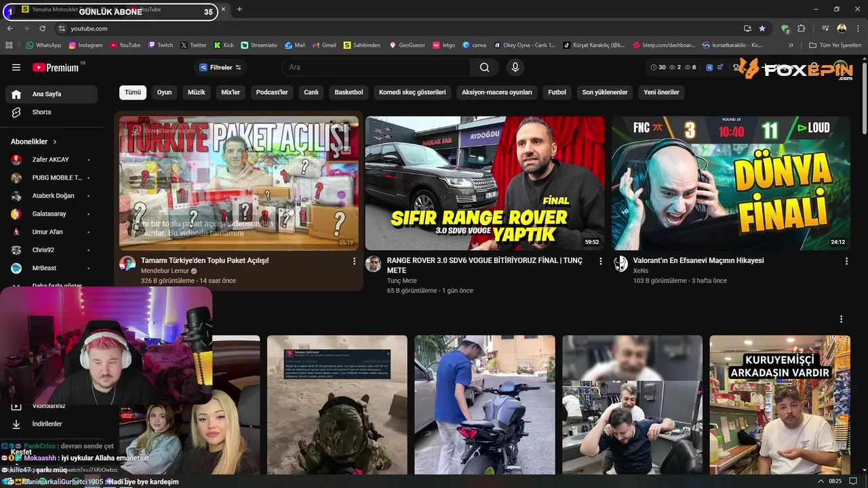Open the media controls icon in the Chrome toolbar
The width and height of the screenshot is (868, 488).
[825, 28]
